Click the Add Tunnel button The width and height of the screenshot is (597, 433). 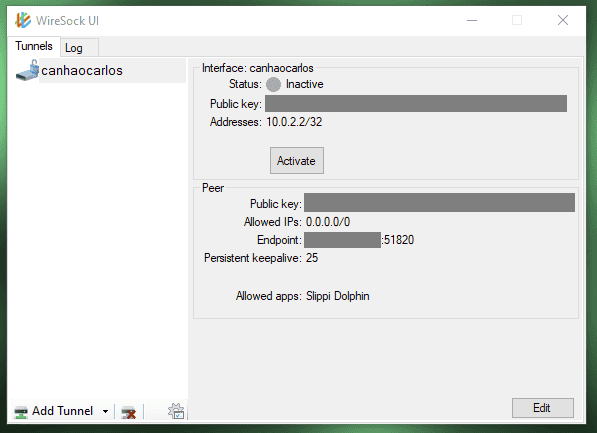54,411
